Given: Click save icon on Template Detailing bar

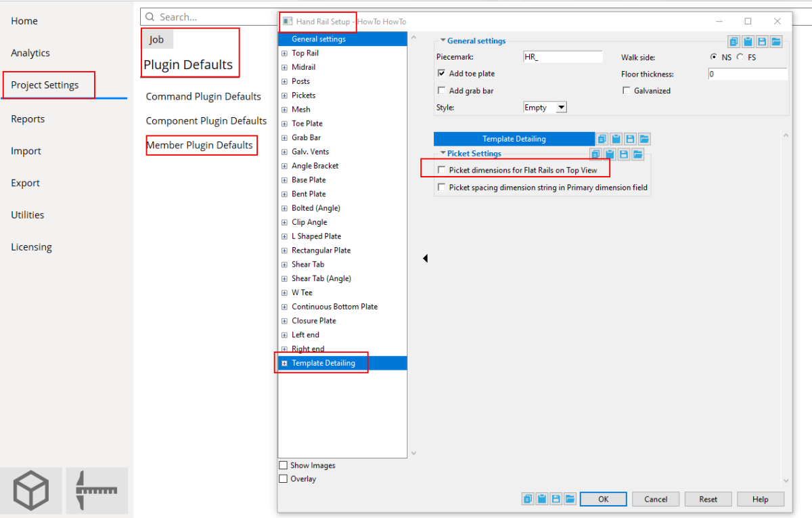Looking at the screenshot, I should coord(630,139).
